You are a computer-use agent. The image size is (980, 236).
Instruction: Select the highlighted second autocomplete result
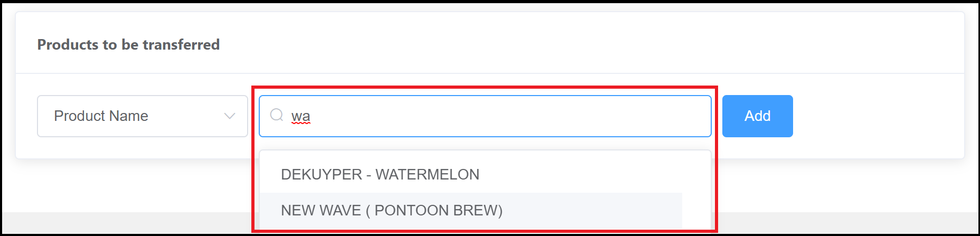(x=391, y=210)
